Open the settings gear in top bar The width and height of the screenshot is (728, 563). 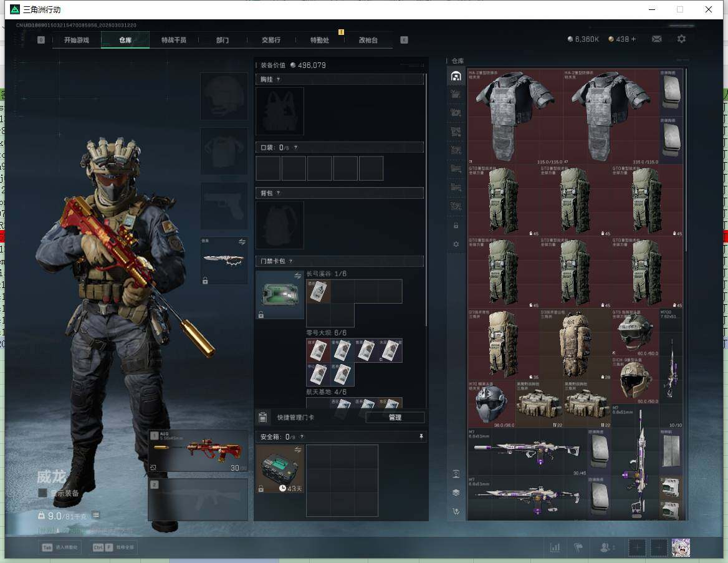[x=681, y=39]
